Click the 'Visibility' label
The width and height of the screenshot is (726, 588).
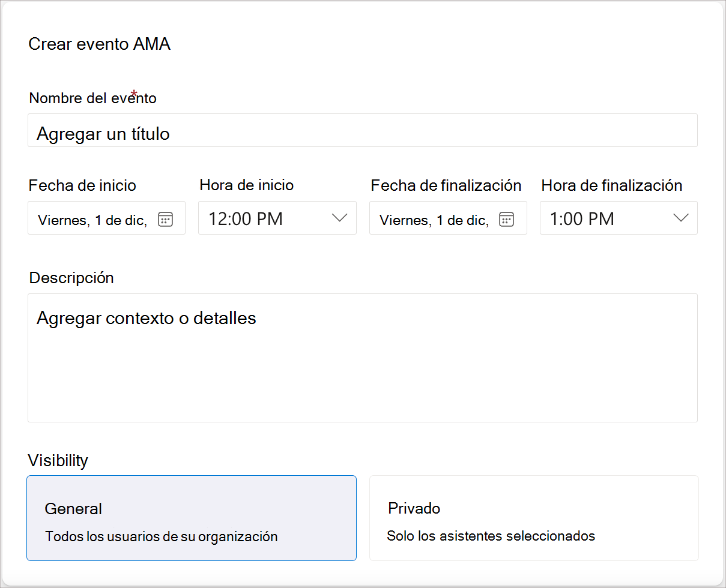58,461
